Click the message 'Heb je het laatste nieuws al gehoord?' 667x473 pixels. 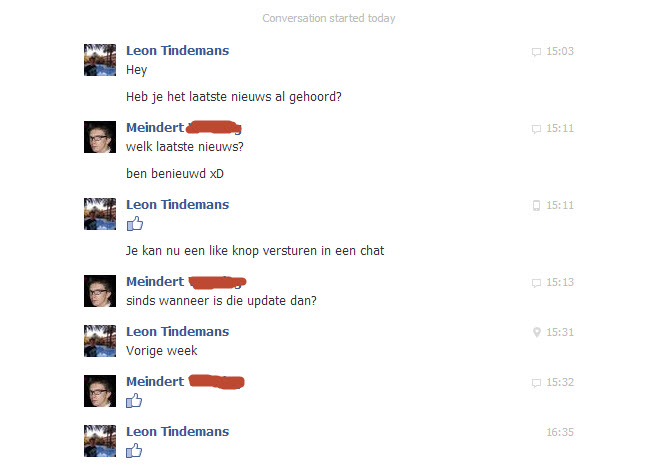pyautogui.click(x=234, y=97)
